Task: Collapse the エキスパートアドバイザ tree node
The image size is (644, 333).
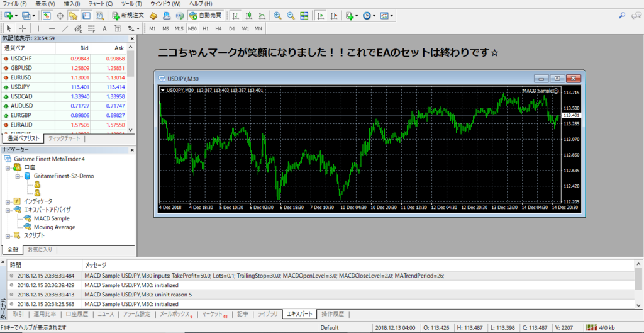Action: pyautogui.click(x=8, y=210)
